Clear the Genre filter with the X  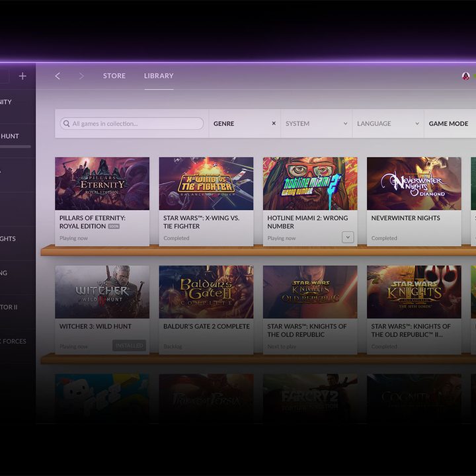tap(274, 123)
